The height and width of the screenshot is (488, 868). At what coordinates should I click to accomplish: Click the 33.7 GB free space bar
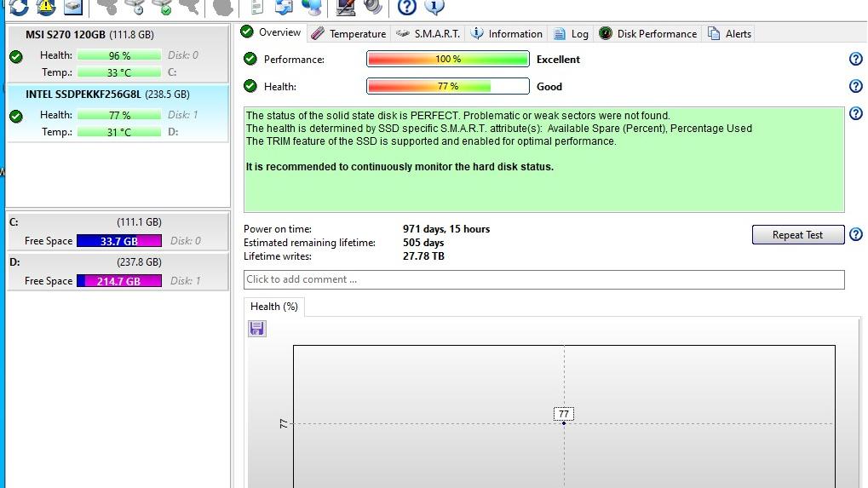[119, 241]
